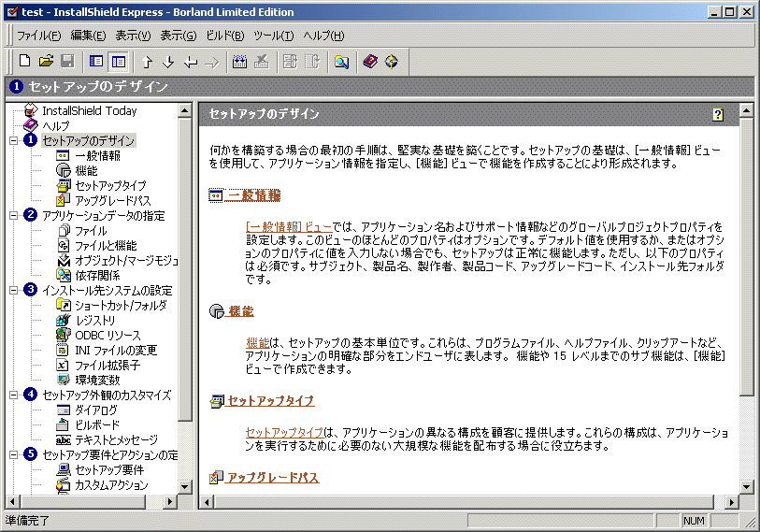The image size is (760, 532).
Task: Click the Open project folder icon
Action: click(x=46, y=62)
